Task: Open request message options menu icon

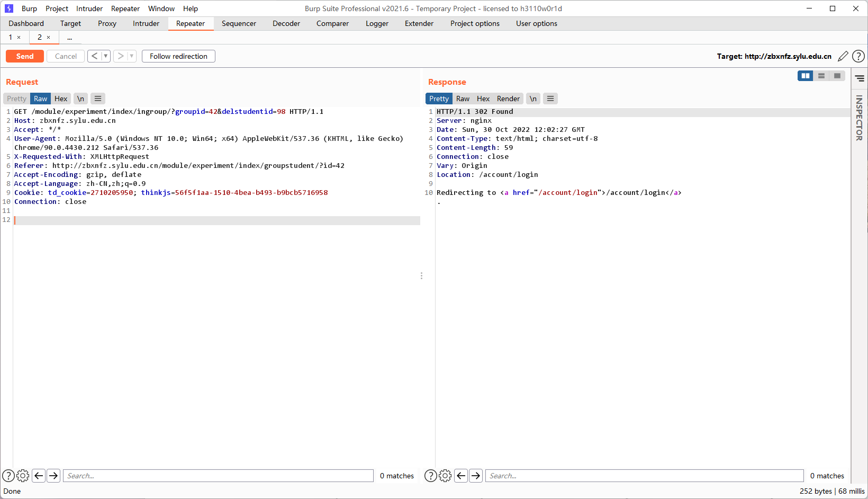Action: pos(98,99)
